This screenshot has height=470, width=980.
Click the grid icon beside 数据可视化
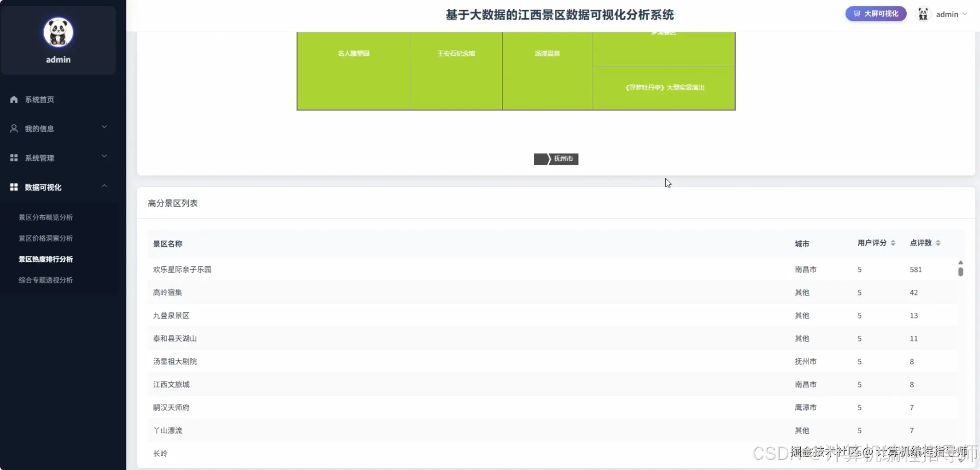(14, 187)
